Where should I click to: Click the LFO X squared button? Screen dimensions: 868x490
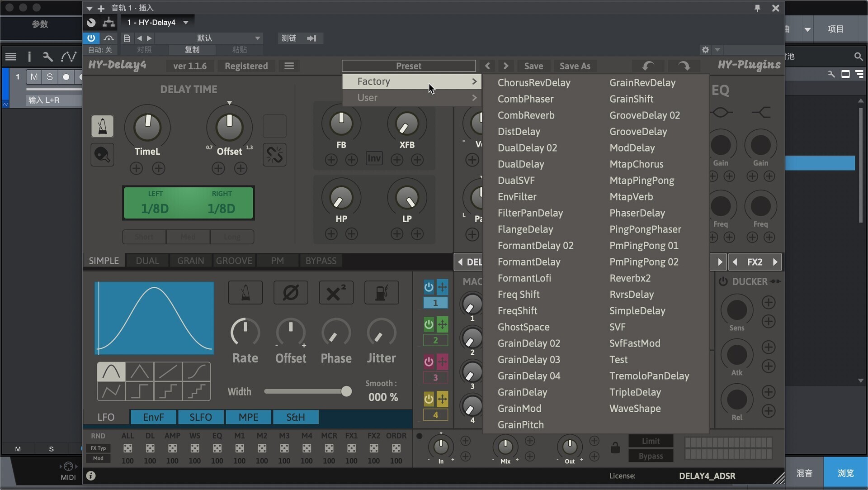(x=336, y=293)
